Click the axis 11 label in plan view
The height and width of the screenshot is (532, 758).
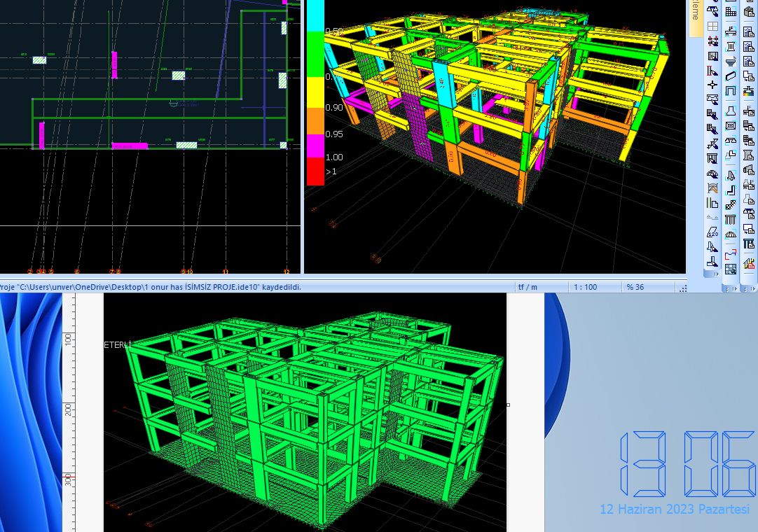click(226, 272)
